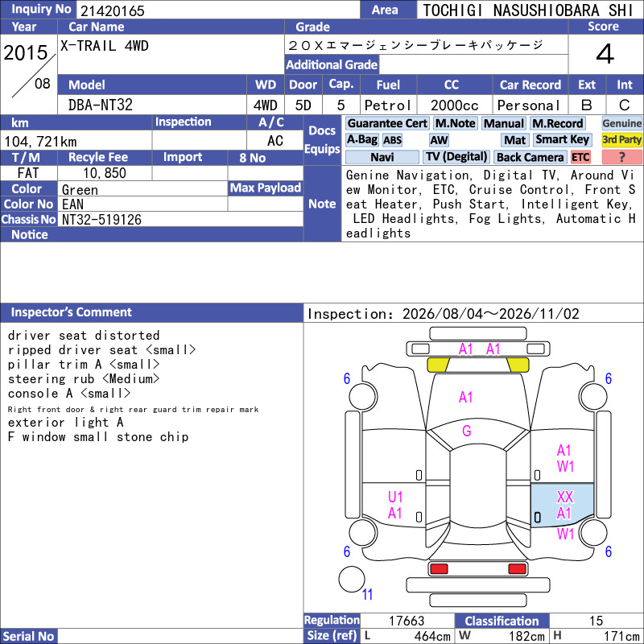Image resolution: width=644 pixels, height=644 pixels.
Task: Click the exterior grade B
Action: [587, 105]
